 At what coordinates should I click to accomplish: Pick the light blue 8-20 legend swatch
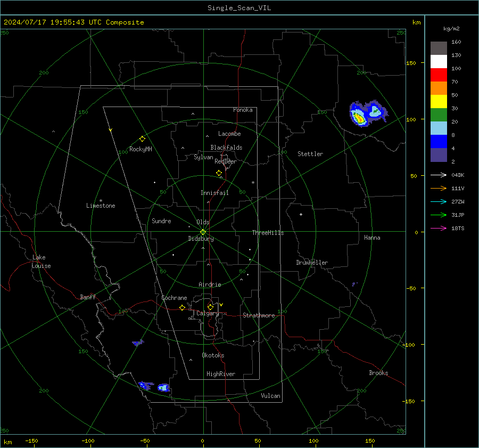439,128
